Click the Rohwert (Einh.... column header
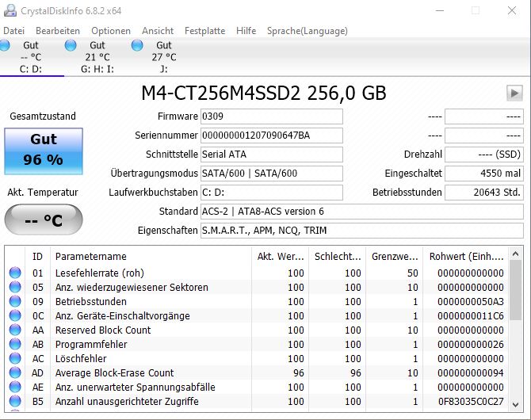 [x=466, y=257]
